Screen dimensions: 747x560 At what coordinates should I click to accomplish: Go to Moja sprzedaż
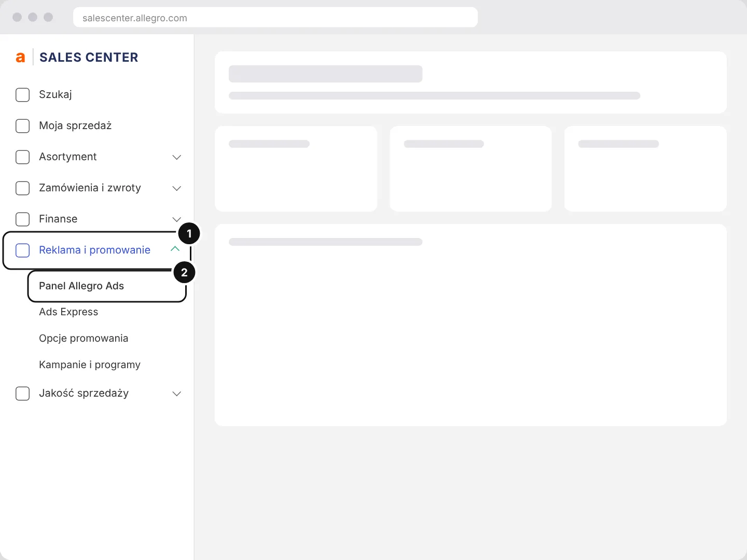pyautogui.click(x=75, y=125)
